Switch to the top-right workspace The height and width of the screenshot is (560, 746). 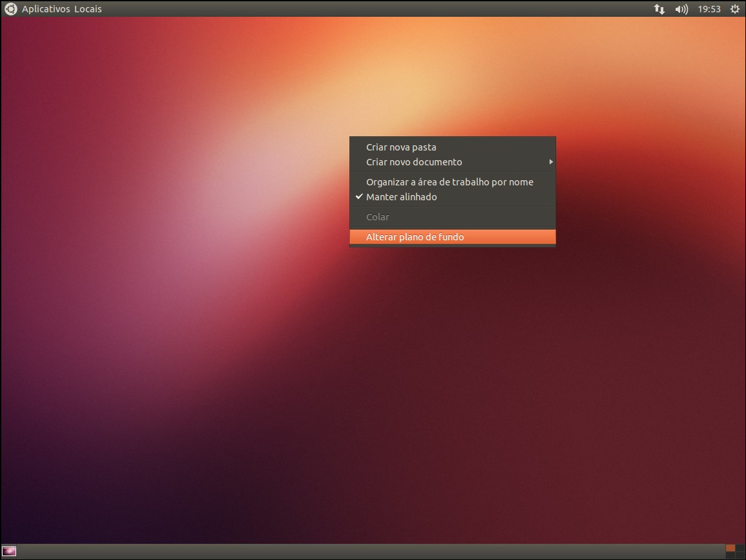[740, 548]
